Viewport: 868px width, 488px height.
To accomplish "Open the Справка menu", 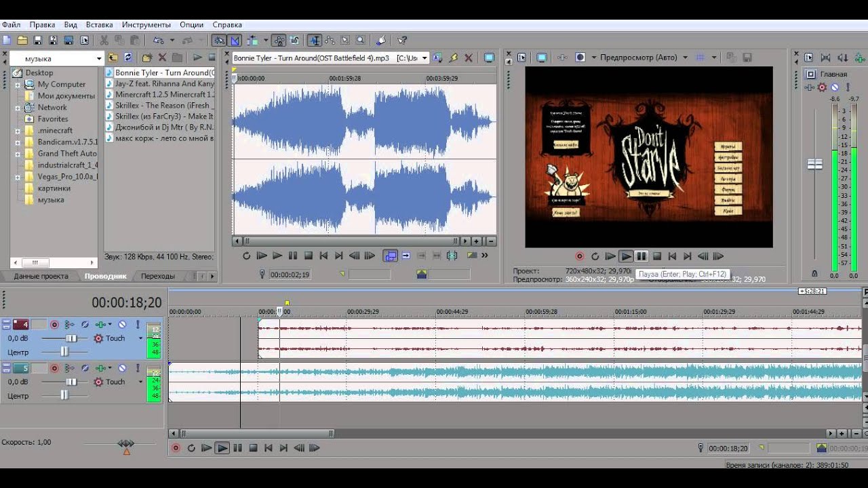I will point(226,24).
